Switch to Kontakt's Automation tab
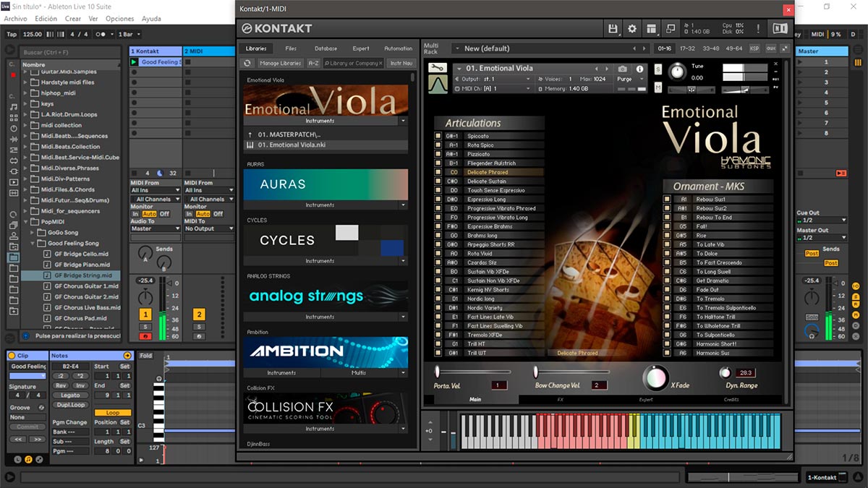This screenshot has height=488, width=868. 398,48
